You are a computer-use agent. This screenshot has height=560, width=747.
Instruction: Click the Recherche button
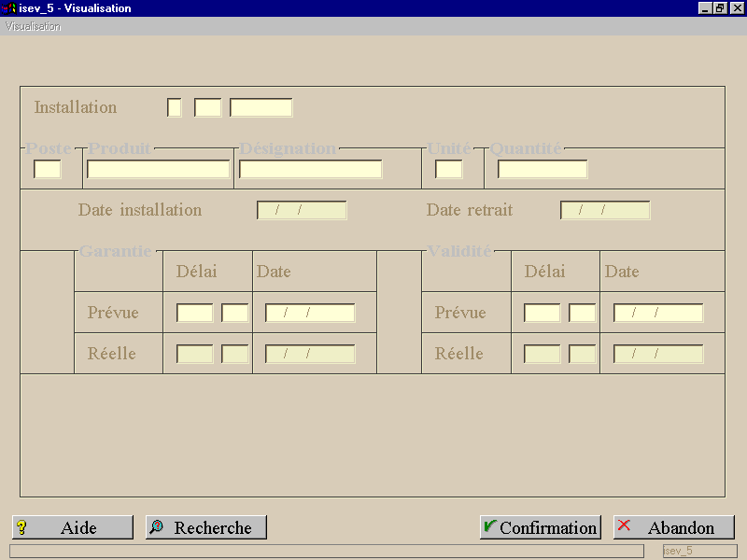coord(206,527)
